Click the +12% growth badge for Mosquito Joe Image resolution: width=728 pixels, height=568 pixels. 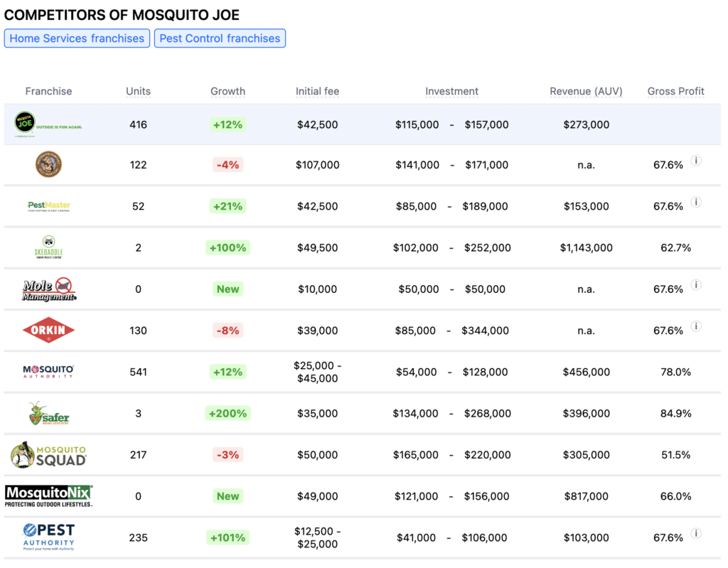click(x=227, y=124)
